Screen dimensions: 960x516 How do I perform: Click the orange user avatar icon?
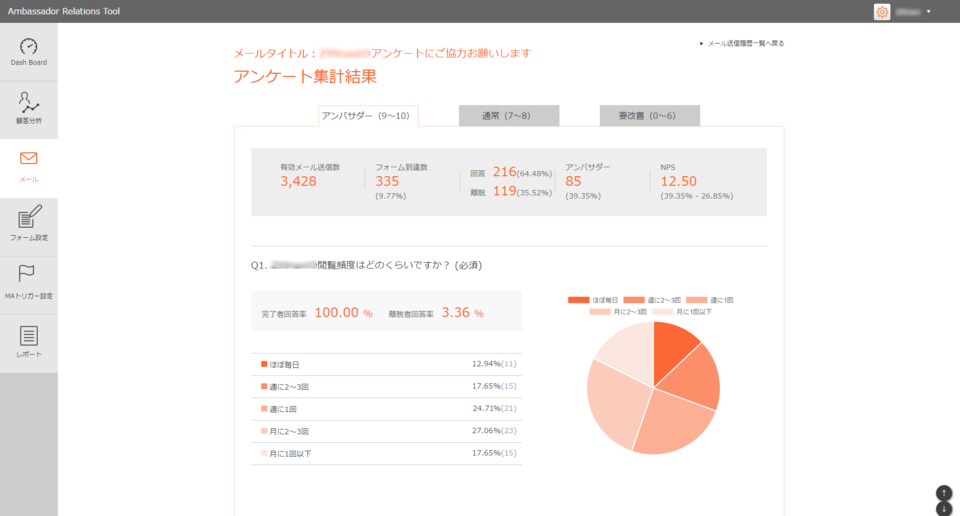pos(882,12)
